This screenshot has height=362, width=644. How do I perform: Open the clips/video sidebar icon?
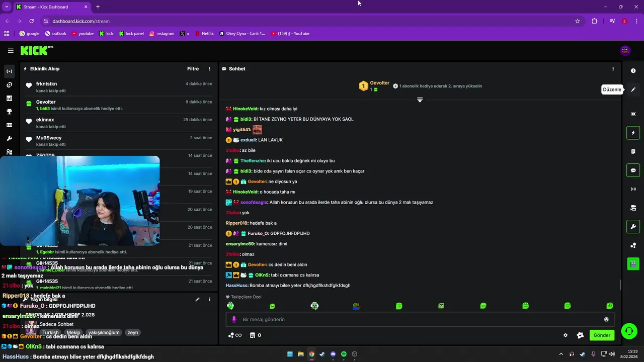(9, 125)
